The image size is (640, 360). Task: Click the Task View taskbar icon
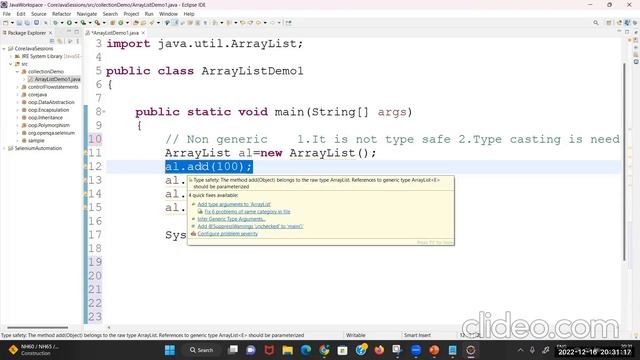pyautogui.click(x=233, y=350)
